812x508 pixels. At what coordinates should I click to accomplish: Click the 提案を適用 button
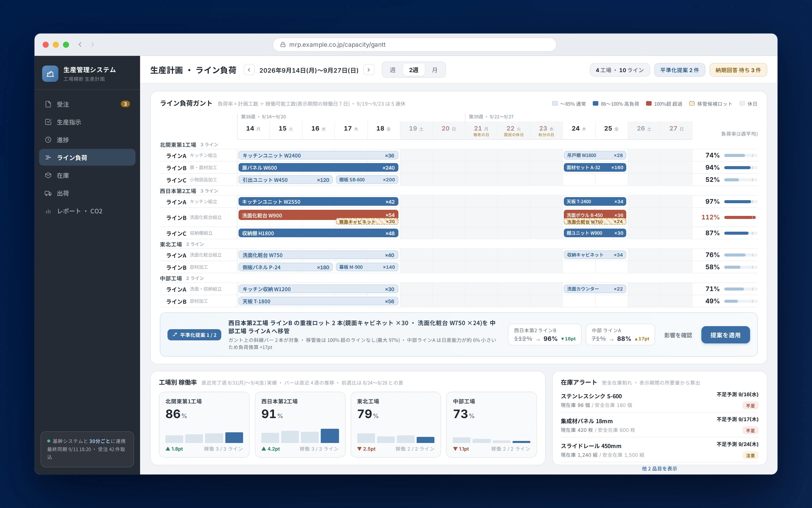click(x=725, y=335)
